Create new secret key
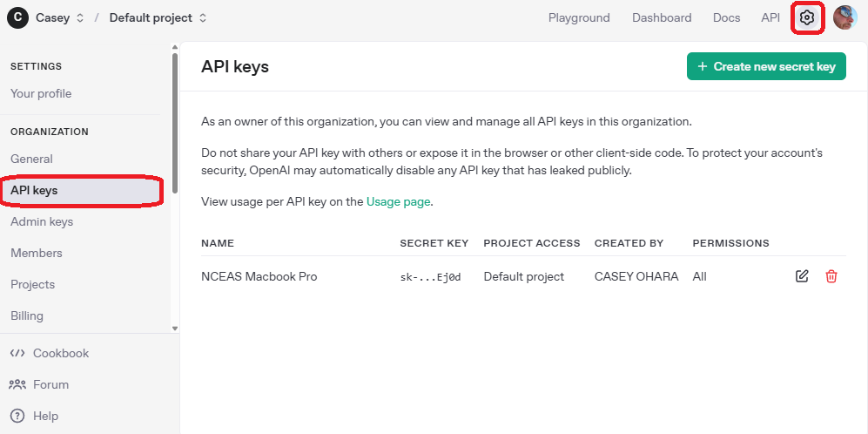 point(766,66)
